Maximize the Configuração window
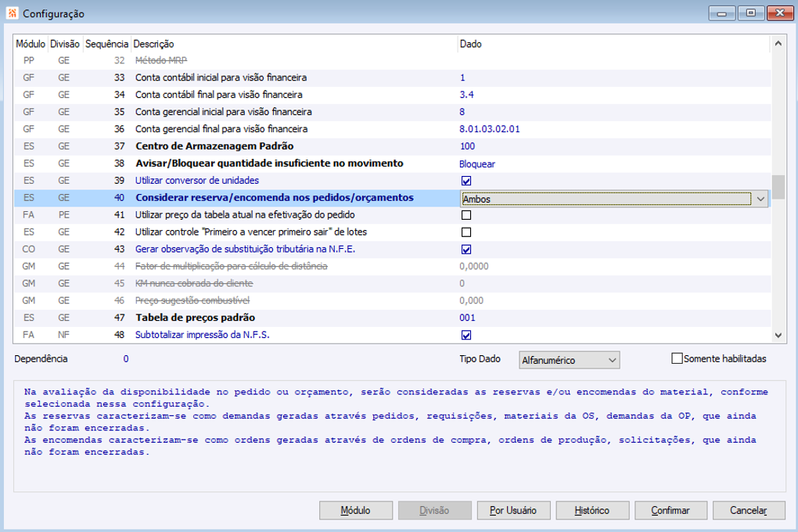 click(751, 13)
